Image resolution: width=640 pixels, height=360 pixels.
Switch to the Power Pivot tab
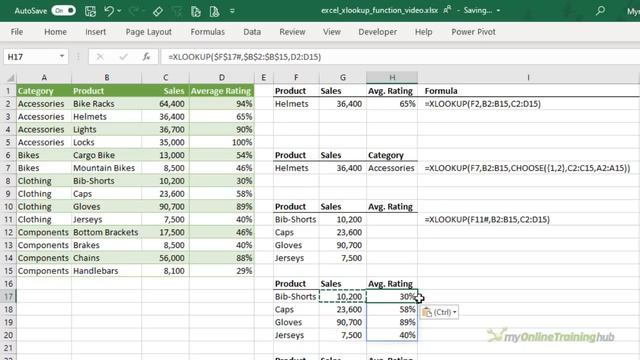pyautogui.click(x=473, y=32)
